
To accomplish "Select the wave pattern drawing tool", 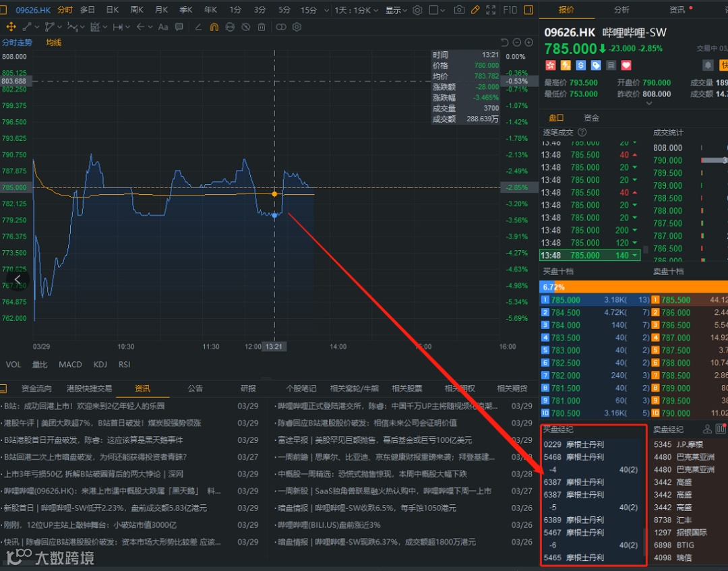I will pos(72,28).
